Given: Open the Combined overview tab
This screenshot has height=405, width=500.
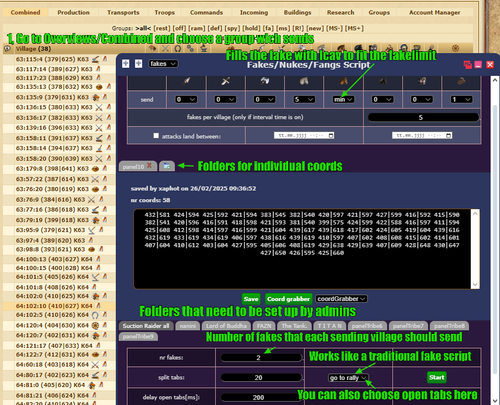Looking at the screenshot, I should (25, 12).
